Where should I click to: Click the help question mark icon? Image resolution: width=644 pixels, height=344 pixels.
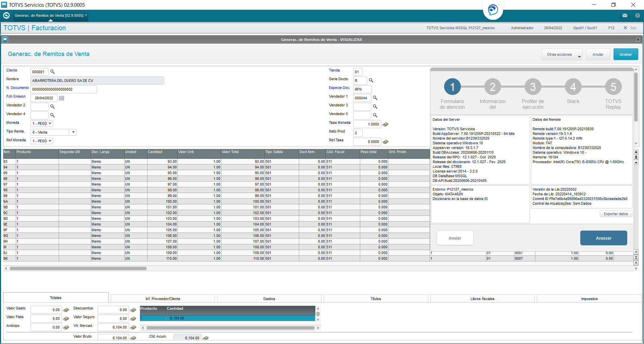click(x=638, y=15)
